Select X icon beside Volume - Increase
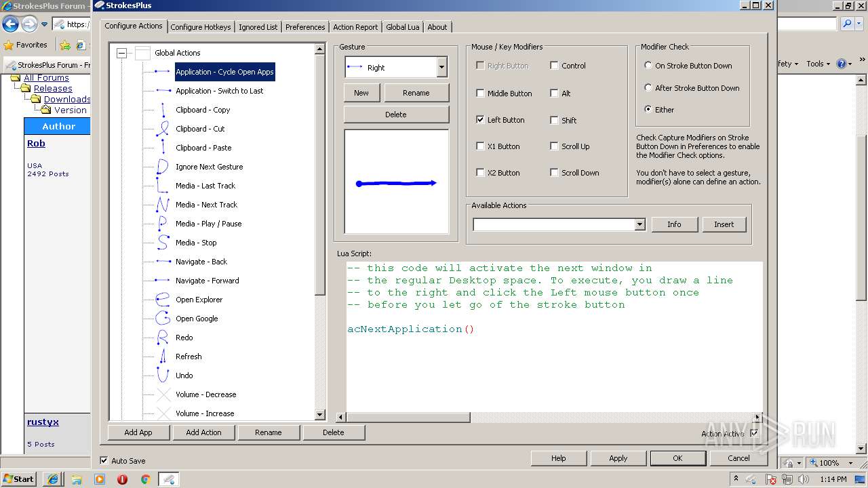 (x=163, y=413)
